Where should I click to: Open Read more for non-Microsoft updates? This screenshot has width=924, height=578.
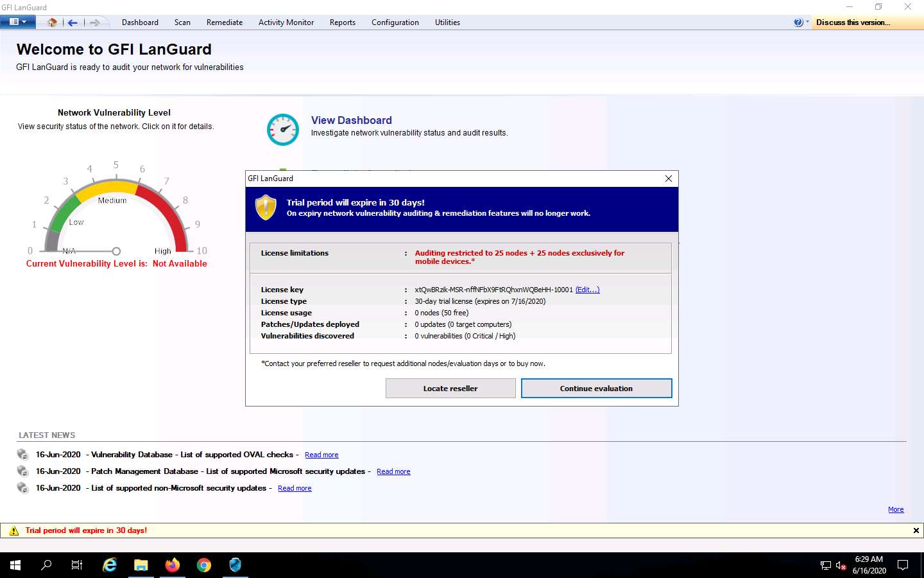click(295, 488)
